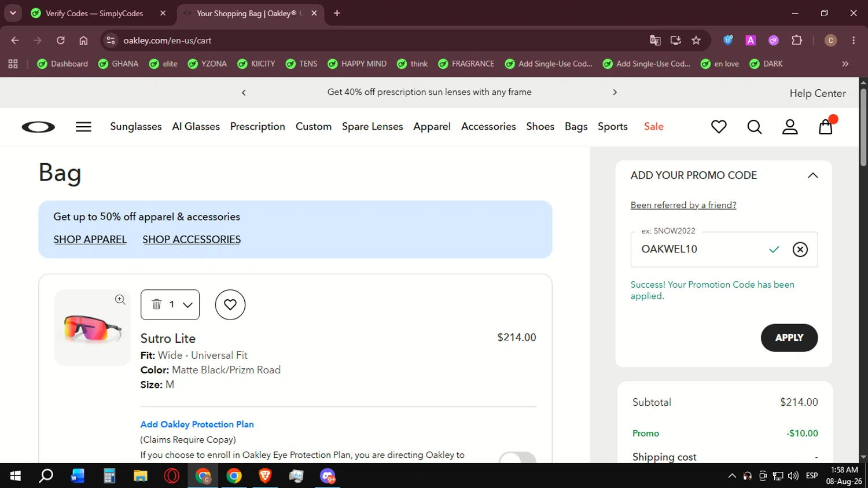
Task: Close the Your Shopping Bag tab
Action: pos(314,13)
